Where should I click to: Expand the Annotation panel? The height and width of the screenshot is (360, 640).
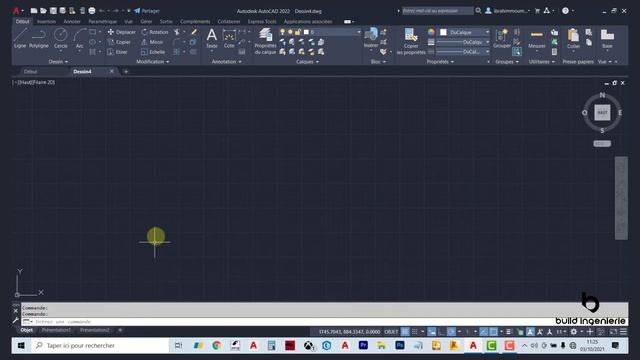coord(227,62)
